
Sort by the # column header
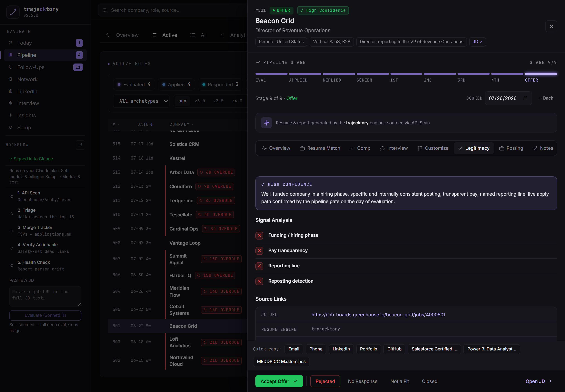tap(116, 124)
